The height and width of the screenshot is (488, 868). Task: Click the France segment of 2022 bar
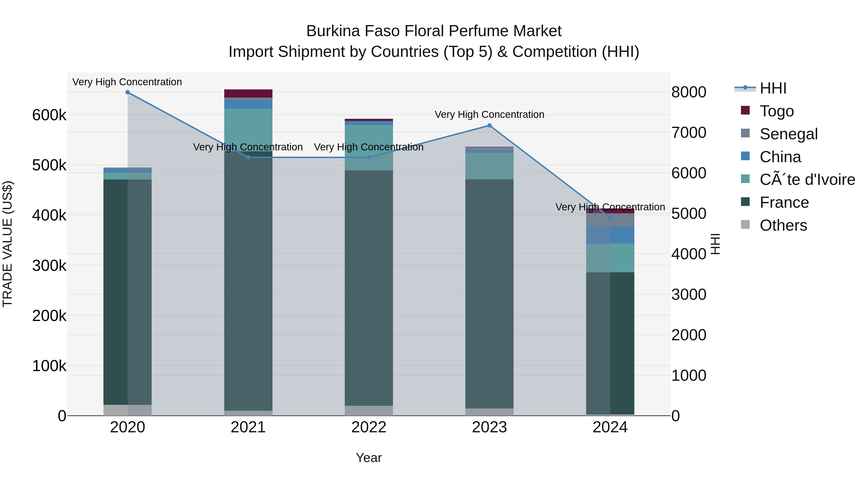click(x=369, y=288)
